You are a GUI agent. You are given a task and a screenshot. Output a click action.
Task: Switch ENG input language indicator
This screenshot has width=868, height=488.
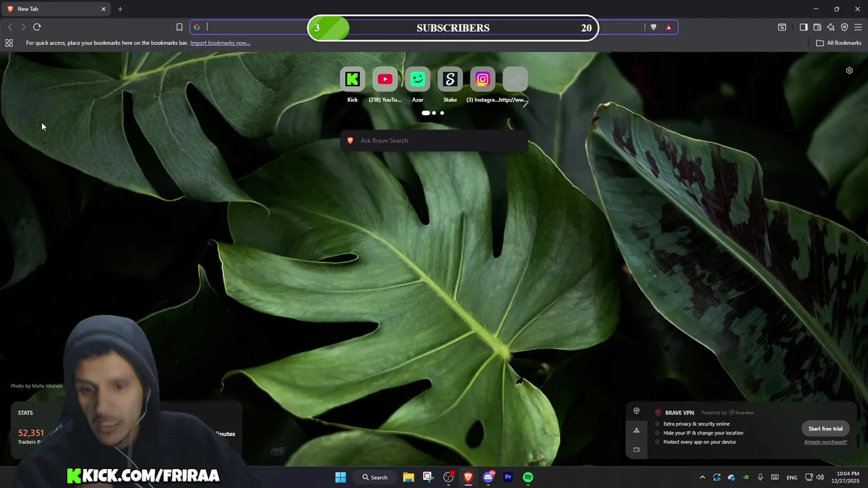pos(791,477)
